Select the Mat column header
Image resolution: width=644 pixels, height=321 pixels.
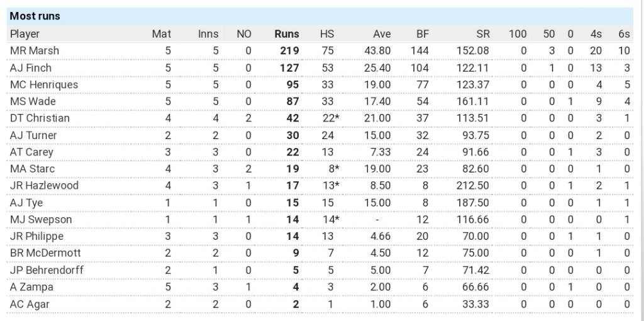[x=162, y=34]
